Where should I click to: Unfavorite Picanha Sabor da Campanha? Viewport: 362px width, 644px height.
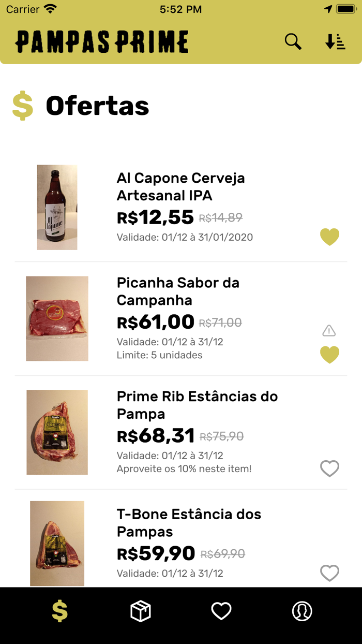coord(329,355)
